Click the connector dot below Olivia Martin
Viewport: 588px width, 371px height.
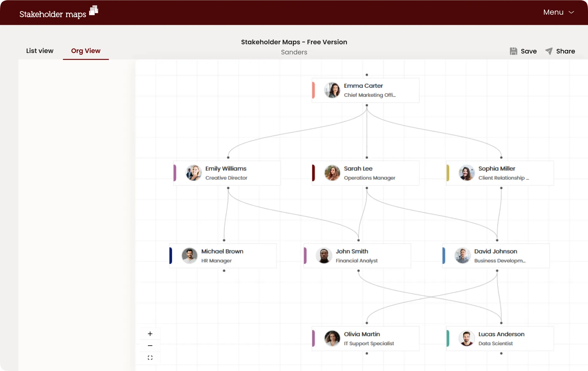click(367, 354)
